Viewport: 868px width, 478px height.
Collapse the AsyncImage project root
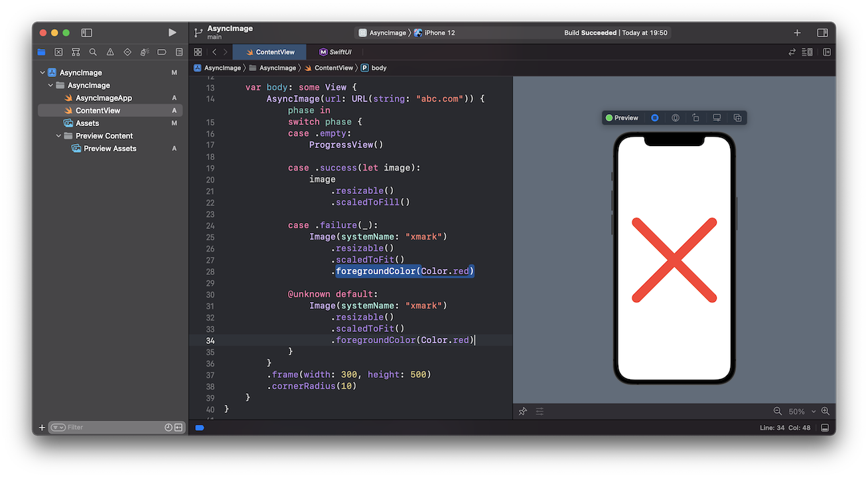tap(42, 73)
